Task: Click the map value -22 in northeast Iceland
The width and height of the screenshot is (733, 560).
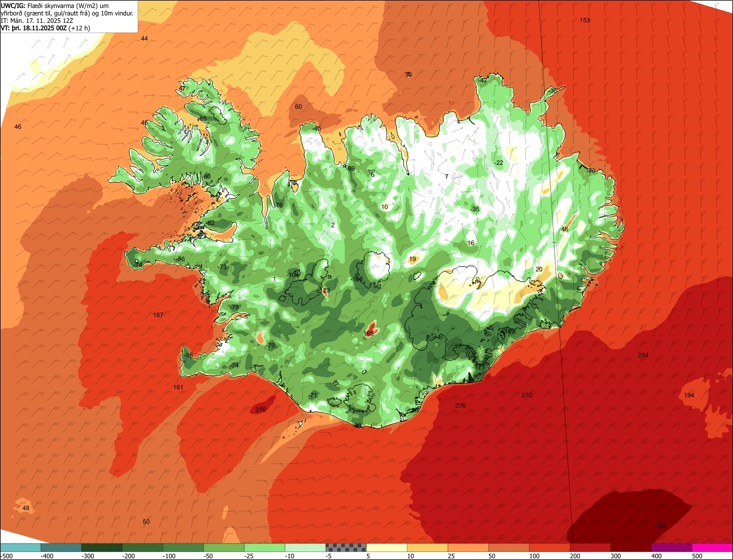Action: tap(499, 163)
